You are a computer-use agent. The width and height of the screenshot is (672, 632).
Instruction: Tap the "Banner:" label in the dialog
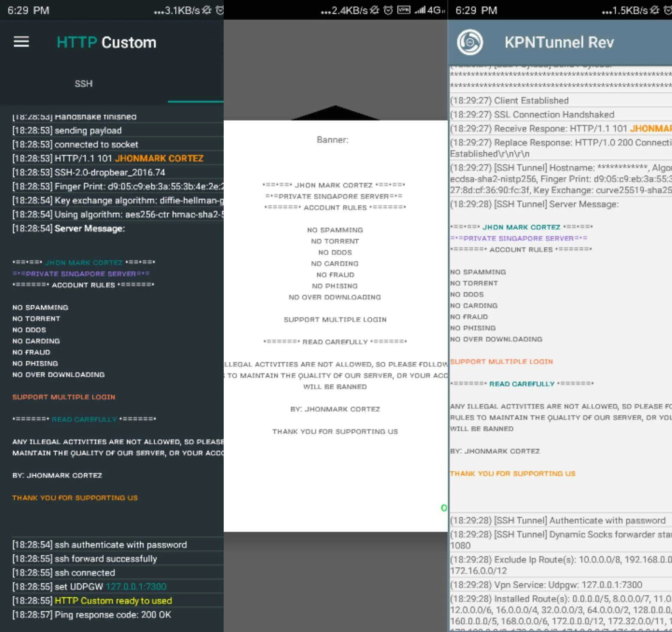(x=332, y=140)
